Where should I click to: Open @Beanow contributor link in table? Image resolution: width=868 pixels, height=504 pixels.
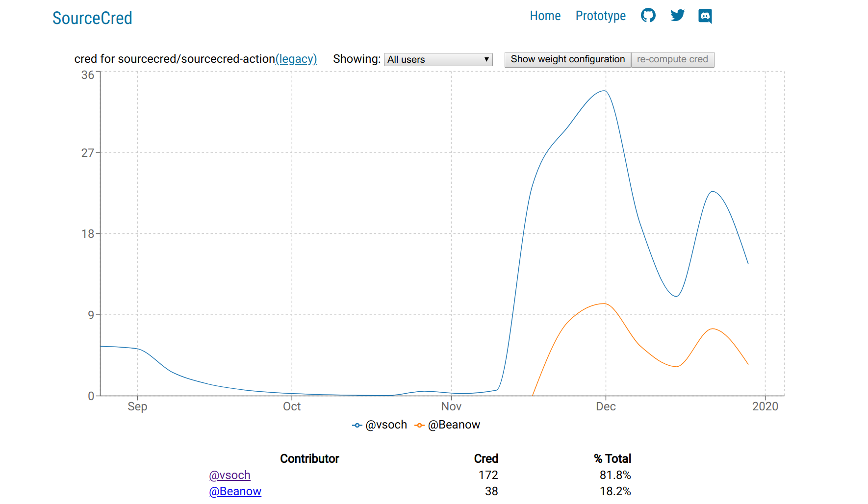click(x=235, y=491)
